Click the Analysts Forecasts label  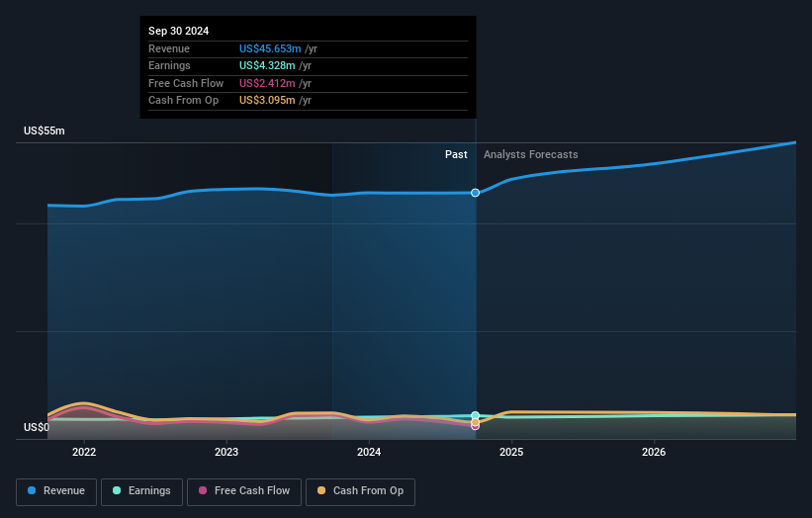click(531, 154)
